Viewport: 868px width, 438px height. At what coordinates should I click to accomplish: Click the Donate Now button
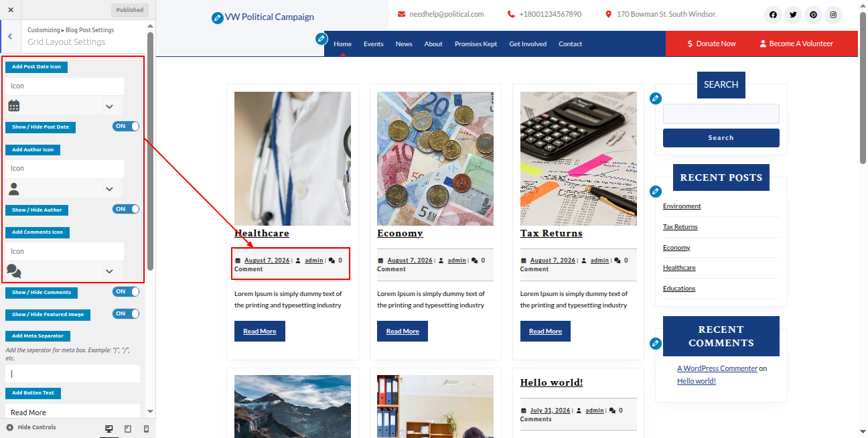(x=711, y=44)
